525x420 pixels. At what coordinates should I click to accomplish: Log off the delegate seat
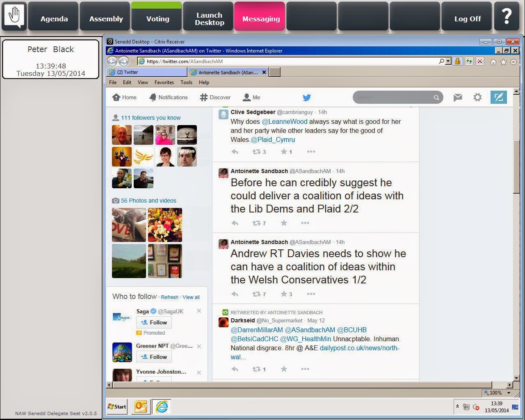[468, 16]
